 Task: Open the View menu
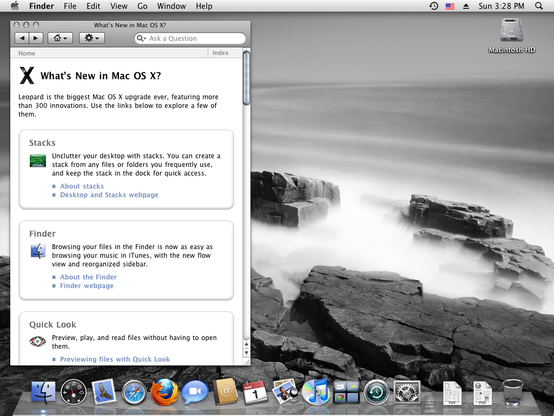[118, 6]
